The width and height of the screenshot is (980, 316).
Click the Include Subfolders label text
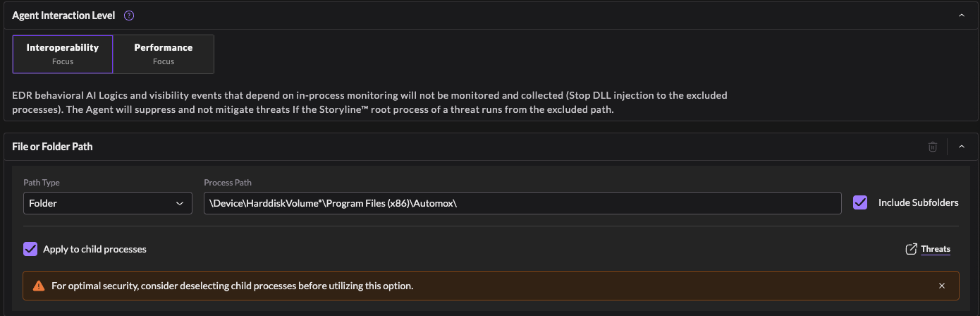pos(918,202)
